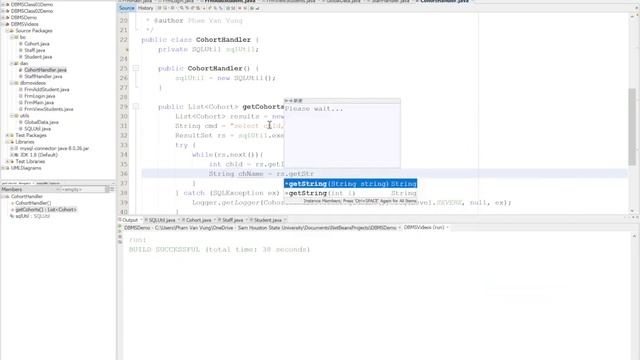This screenshot has height=360, width=640.
Task: Choose getString(String string) completion suggestion
Action: pos(351,184)
